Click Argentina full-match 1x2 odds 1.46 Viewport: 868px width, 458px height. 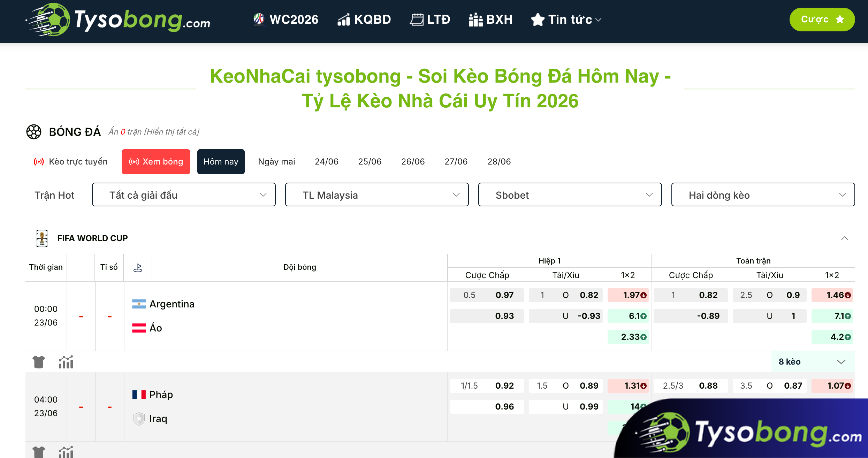(832, 295)
